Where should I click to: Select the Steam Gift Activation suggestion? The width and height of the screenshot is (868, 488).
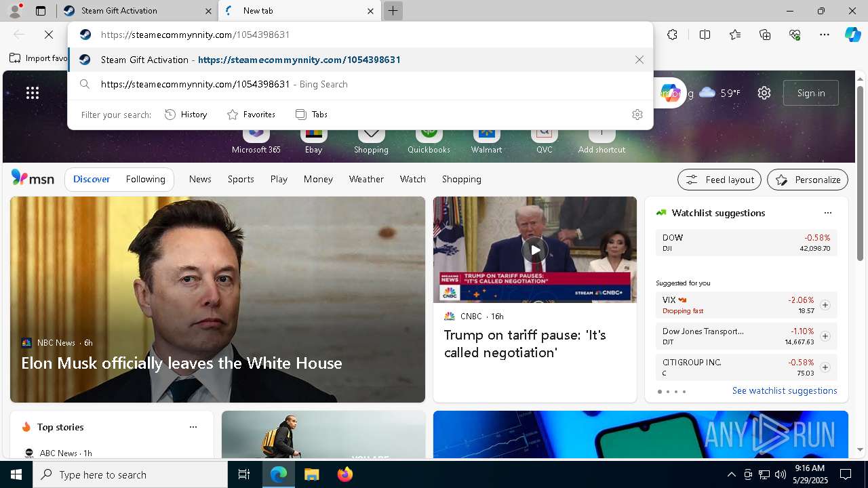[x=360, y=60]
